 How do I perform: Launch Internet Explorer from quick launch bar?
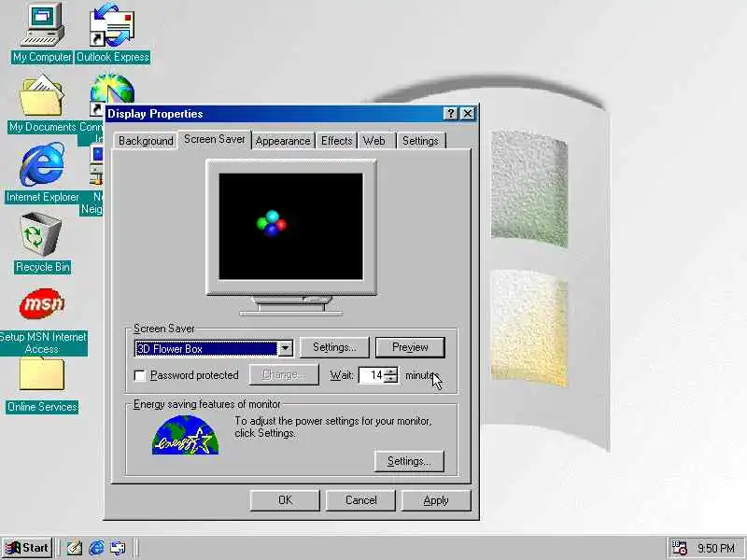coord(96,548)
